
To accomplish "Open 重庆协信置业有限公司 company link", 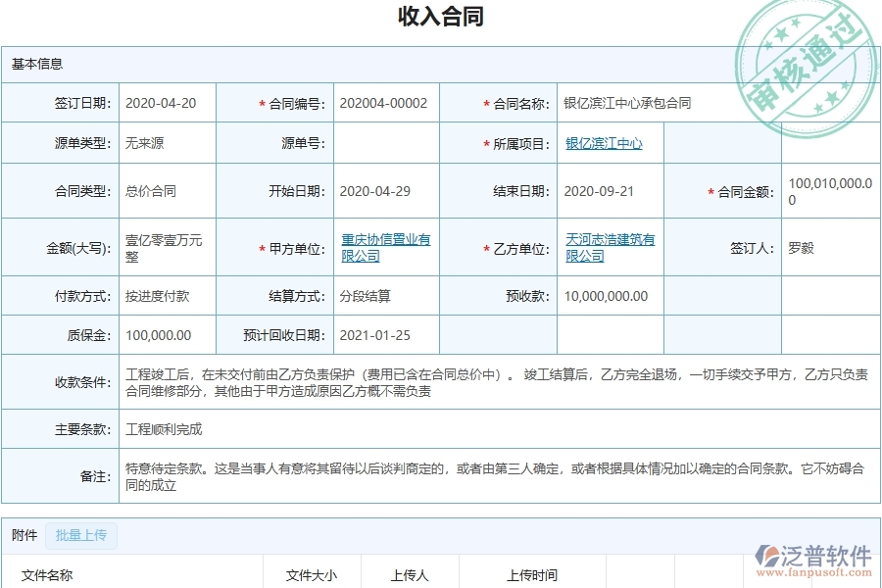I will click(383, 247).
